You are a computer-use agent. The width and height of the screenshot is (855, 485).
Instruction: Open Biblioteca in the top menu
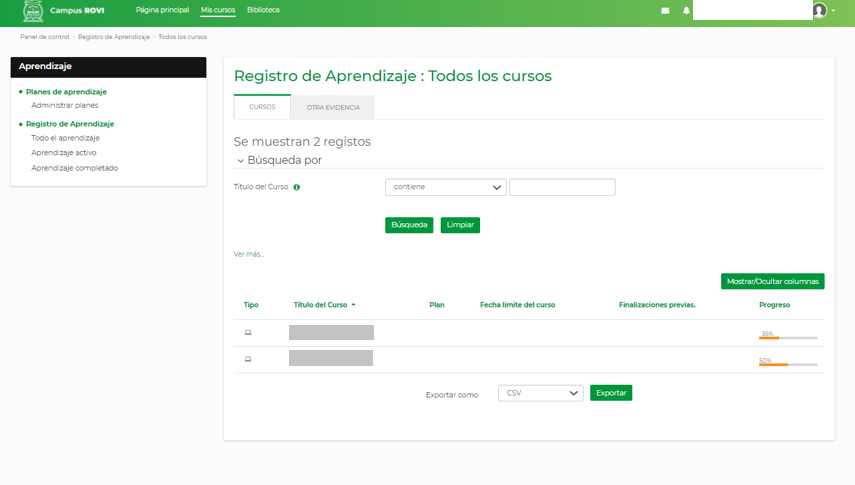pos(263,10)
